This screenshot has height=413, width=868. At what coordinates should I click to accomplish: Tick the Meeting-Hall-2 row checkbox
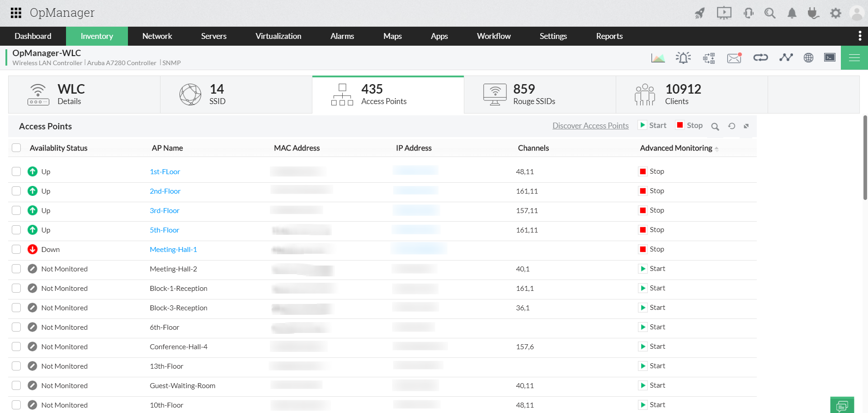click(x=16, y=269)
